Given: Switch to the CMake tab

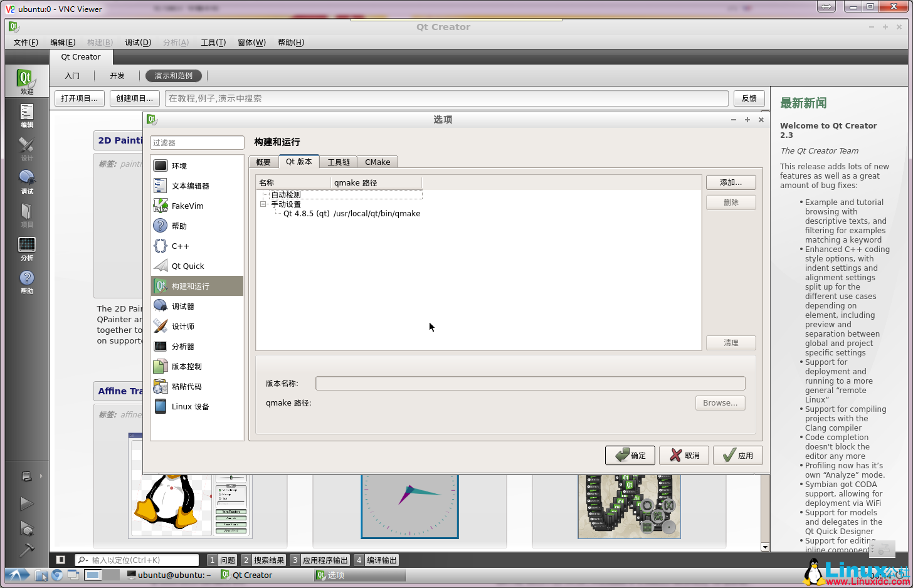Looking at the screenshot, I should [377, 162].
